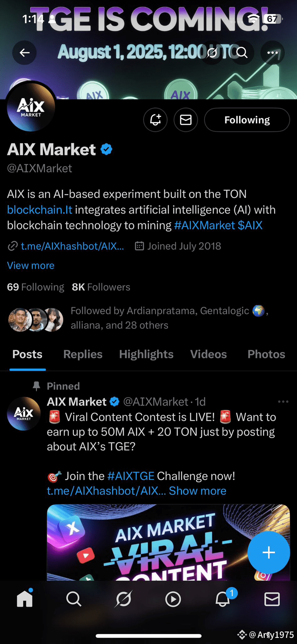This screenshot has height=644, width=297.
Task: Tap the search icon in profile header
Action: [x=242, y=53]
